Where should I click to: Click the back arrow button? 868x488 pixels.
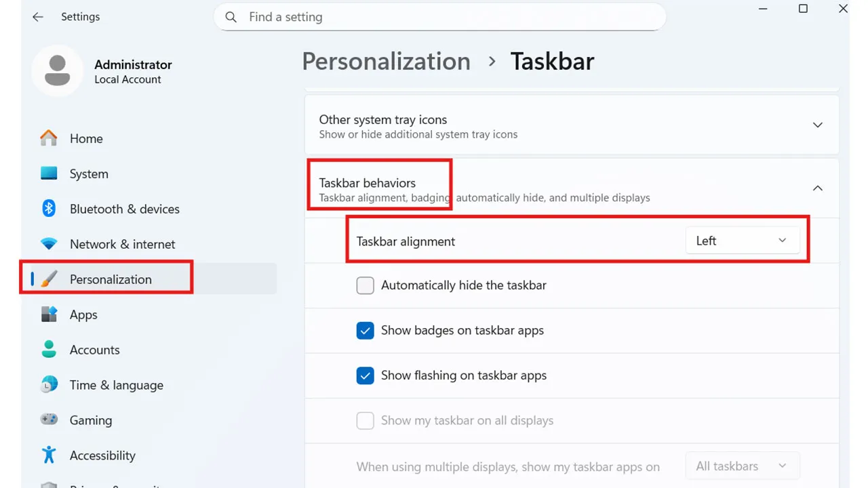pos(37,17)
